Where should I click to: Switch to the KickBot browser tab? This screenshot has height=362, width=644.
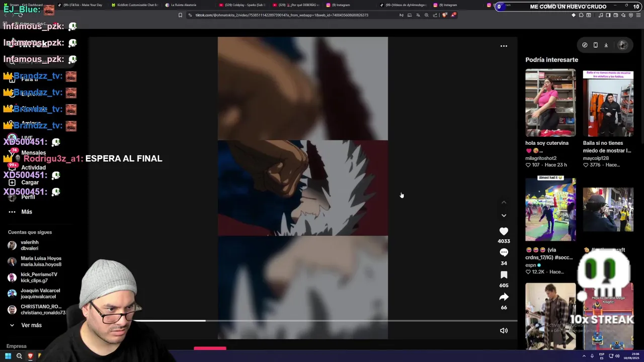coord(134,5)
